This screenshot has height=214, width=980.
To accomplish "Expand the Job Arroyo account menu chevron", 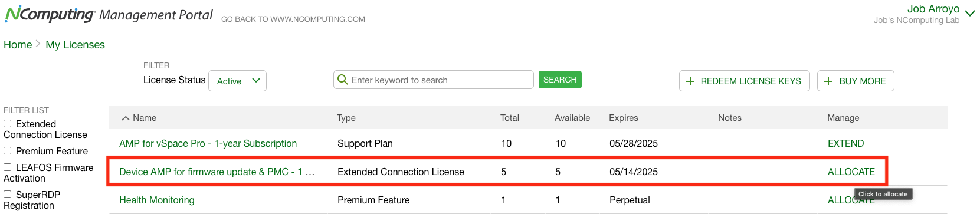I will click(969, 13).
